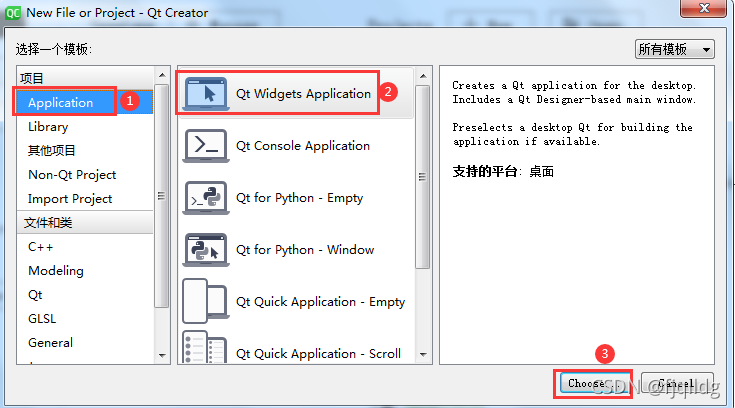Click the 文件和类 section header
735x408 pixels.
click(x=84, y=223)
